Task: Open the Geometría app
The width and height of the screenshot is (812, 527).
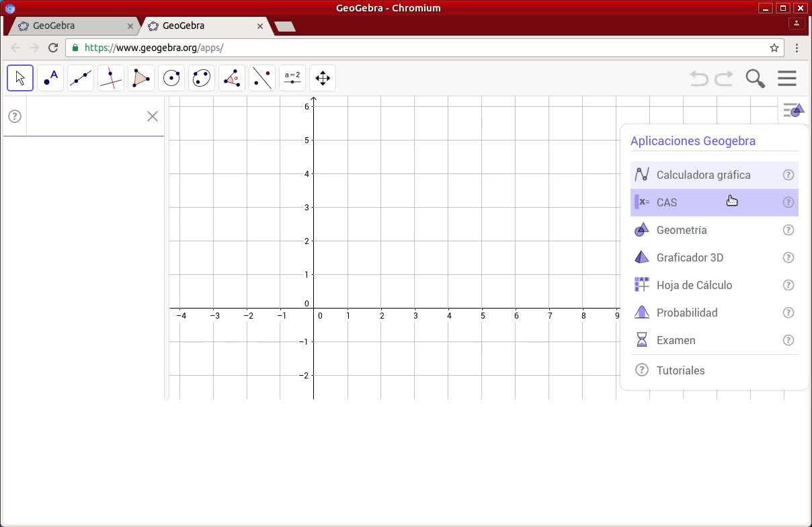Action: coord(714,230)
